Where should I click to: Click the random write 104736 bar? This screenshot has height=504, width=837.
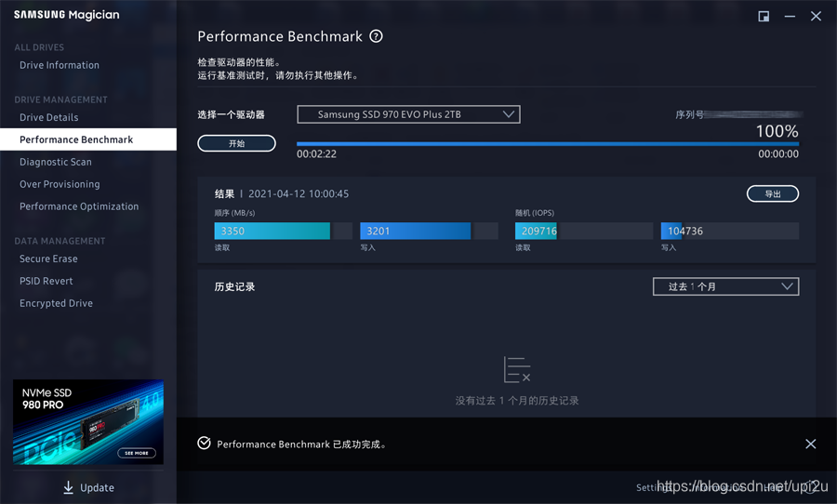(x=730, y=231)
